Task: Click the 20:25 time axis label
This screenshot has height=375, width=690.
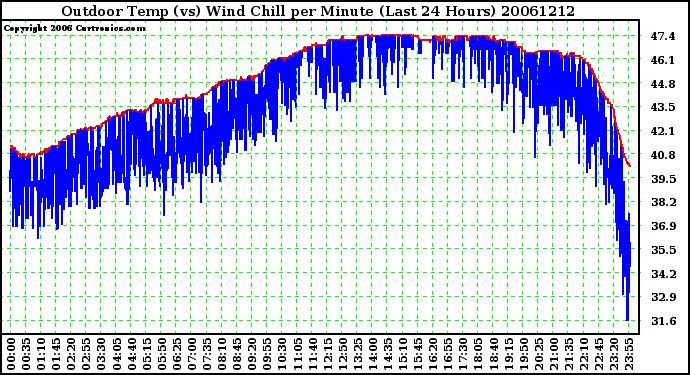Action: (538, 354)
